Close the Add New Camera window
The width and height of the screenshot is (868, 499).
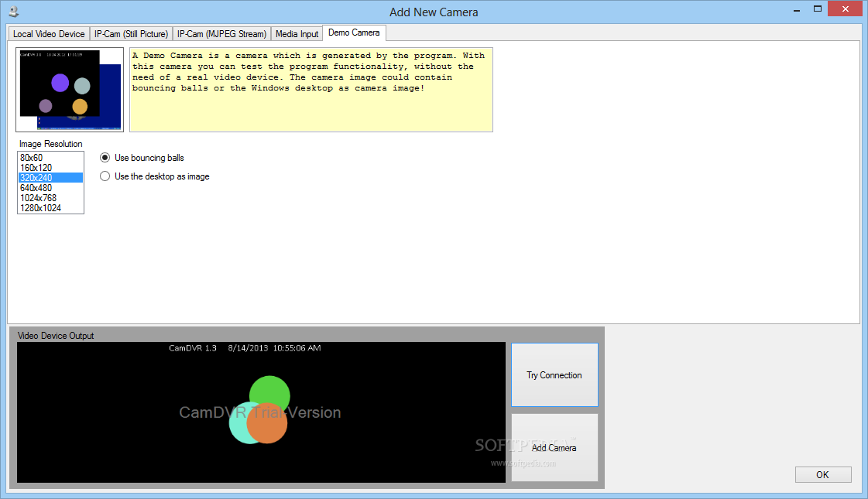pos(846,9)
